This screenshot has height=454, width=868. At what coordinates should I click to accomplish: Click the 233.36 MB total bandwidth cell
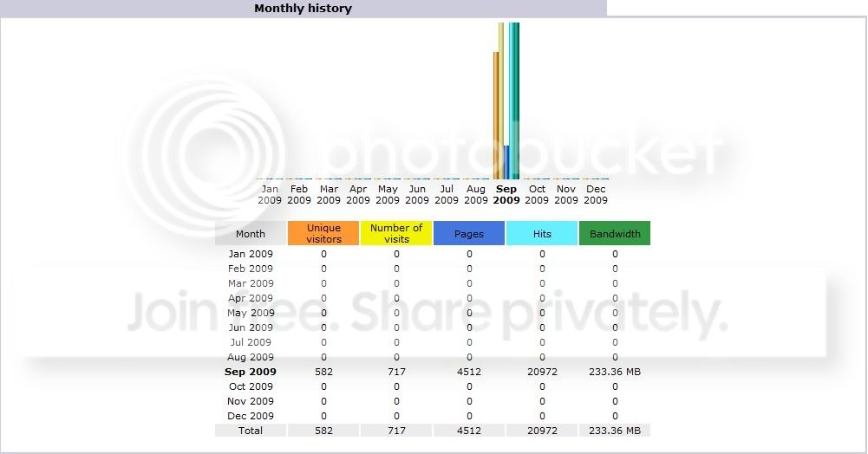pos(615,431)
